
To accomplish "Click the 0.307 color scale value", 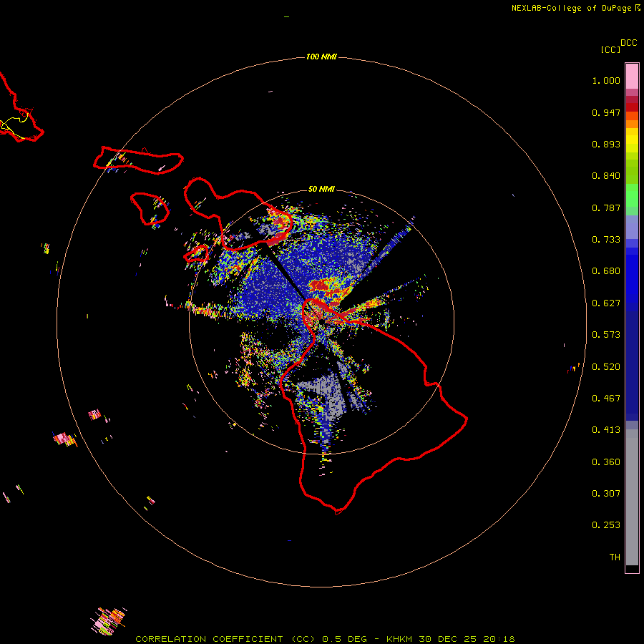I will (x=606, y=494).
